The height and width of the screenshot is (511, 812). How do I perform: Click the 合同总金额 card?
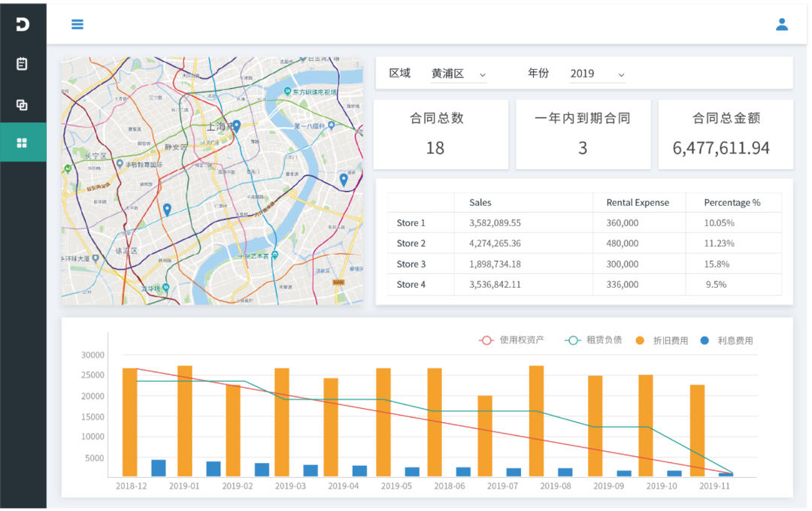[726, 134]
